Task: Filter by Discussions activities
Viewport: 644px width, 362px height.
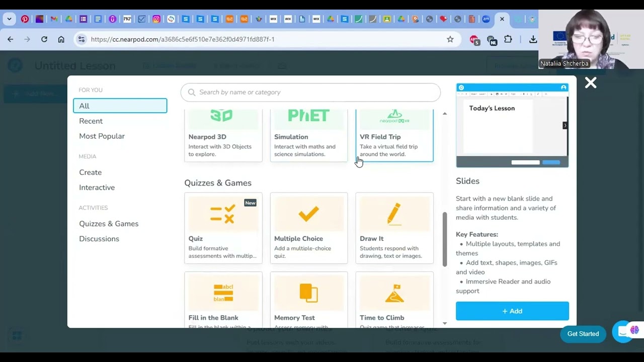Action: [99, 239]
